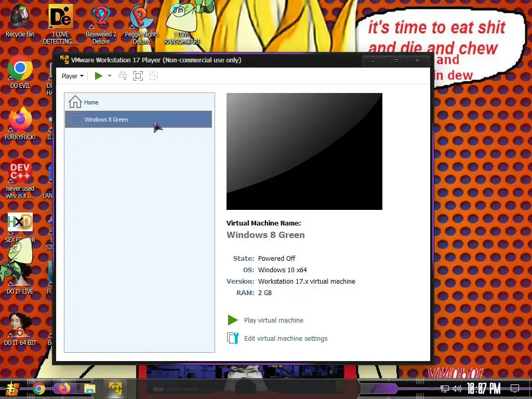
Task: Click the VMware logo in title bar
Action: [64, 60]
